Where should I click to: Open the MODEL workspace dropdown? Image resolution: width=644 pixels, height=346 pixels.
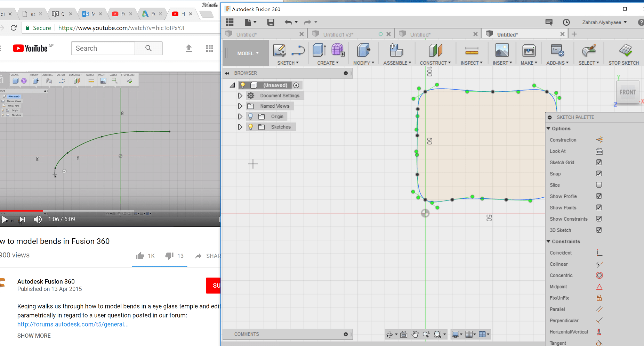coord(248,53)
